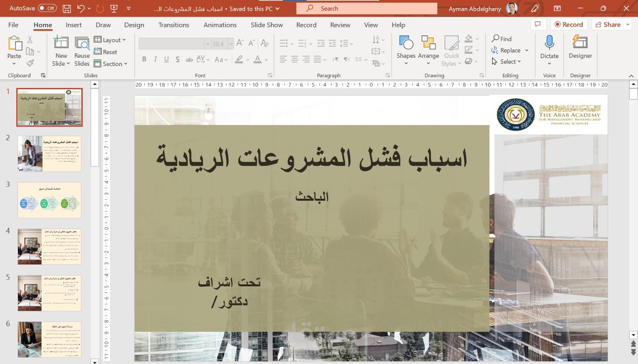Image resolution: width=638 pixels, height=364 pixels.
Task: Open the Arrange menu
Action: click(x=428, y=51)
